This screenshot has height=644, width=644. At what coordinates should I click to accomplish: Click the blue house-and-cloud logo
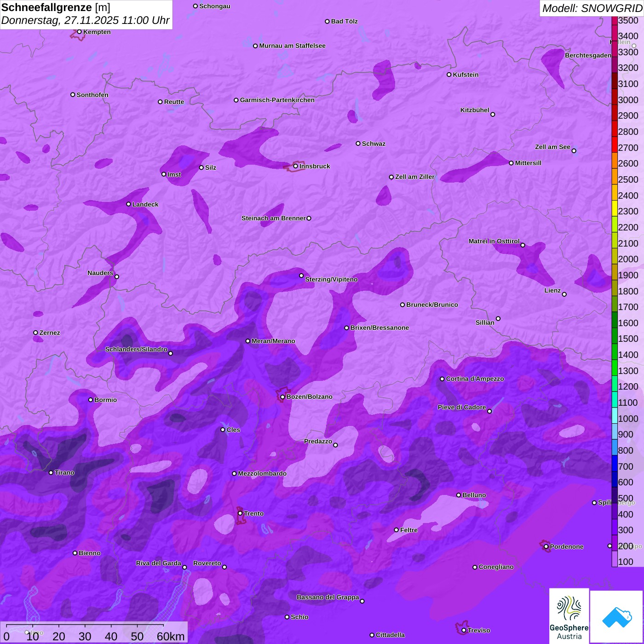617,617
